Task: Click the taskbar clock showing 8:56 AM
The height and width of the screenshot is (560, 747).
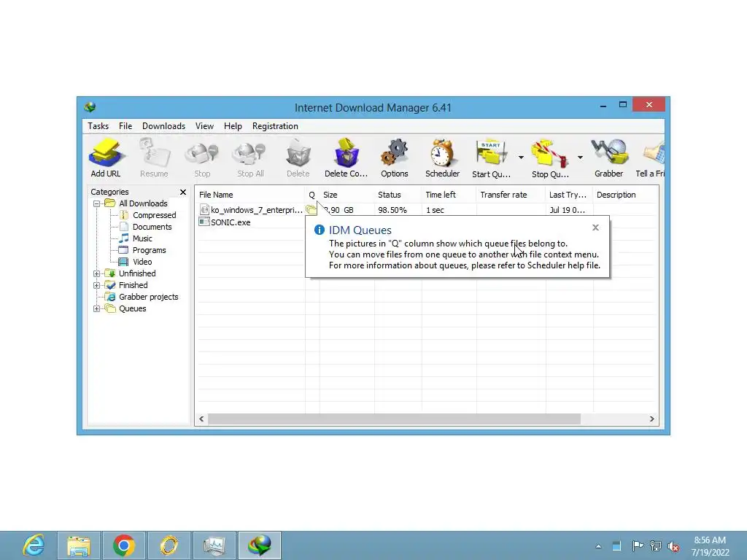Action: point(710,545)
